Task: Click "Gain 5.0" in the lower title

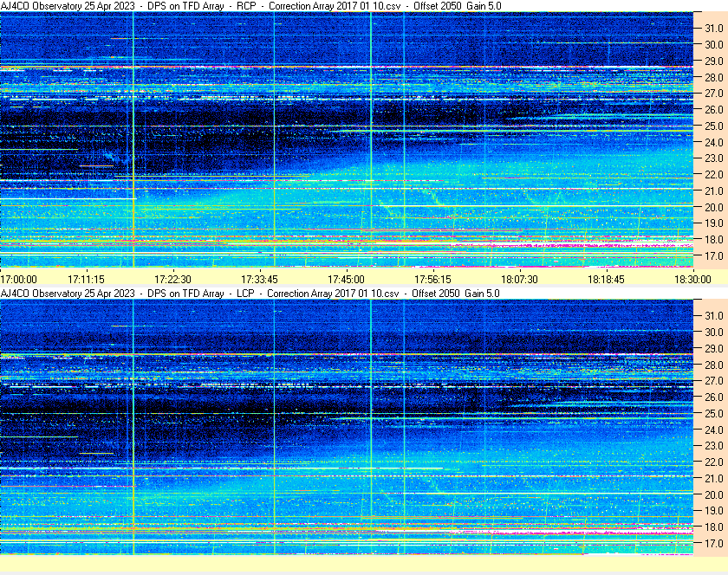Action: coord(482,294)
